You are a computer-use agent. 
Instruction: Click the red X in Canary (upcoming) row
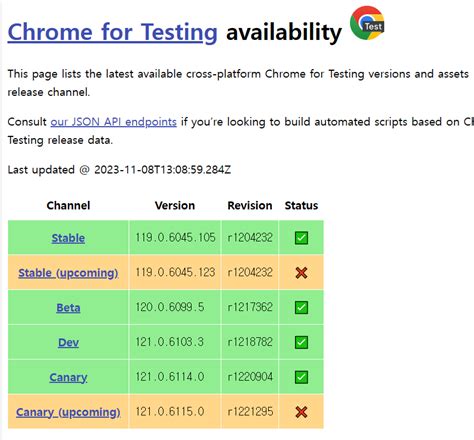click(x=301, y=412)
